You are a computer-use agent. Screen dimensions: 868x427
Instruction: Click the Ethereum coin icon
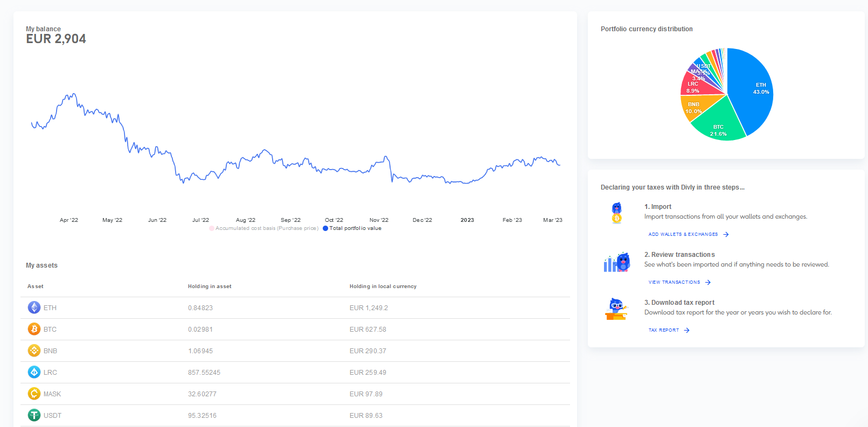34,307
